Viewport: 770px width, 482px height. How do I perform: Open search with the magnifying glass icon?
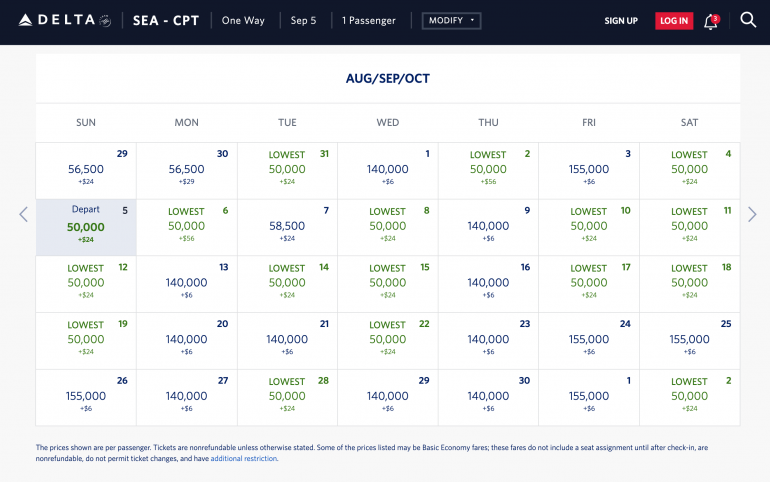pos(748,20)
